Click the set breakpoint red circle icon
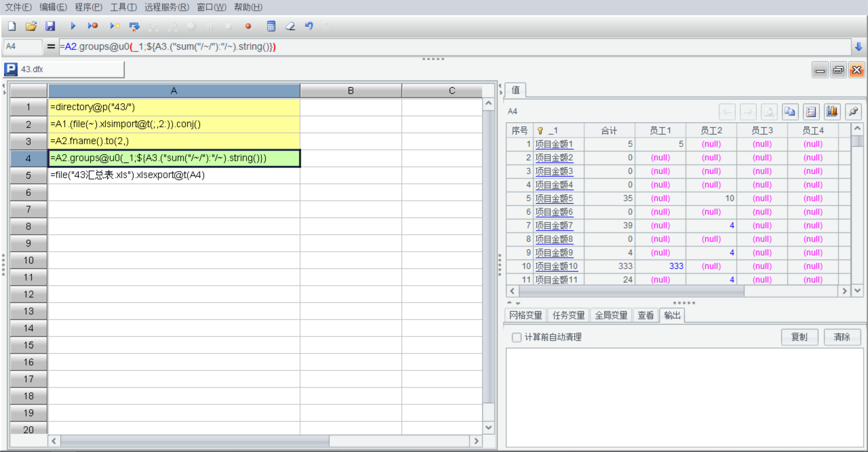 coord(248,26)
